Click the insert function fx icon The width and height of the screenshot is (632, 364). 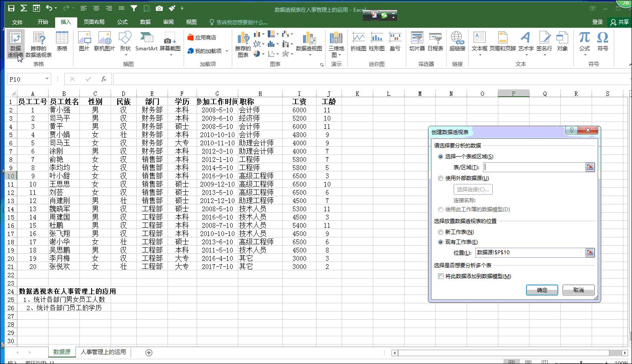(103, 79)
